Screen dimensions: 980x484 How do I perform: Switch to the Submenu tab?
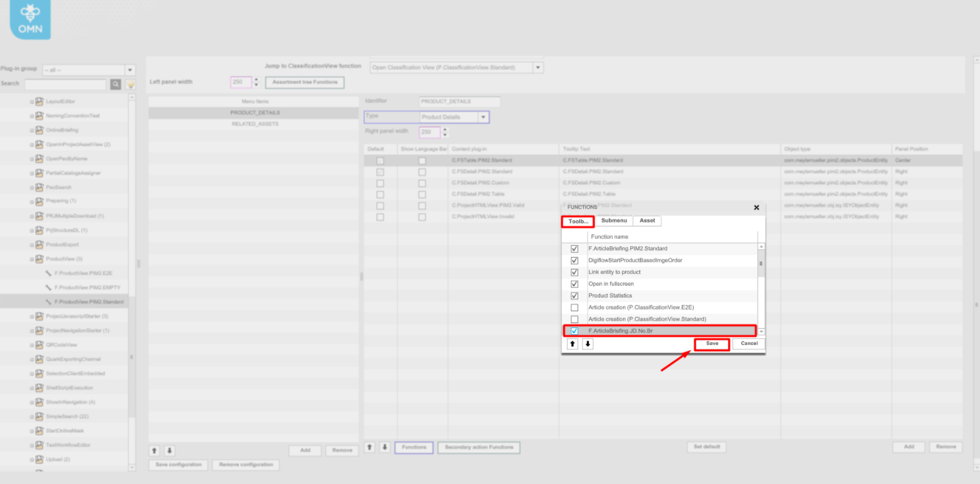coord(614,221)
